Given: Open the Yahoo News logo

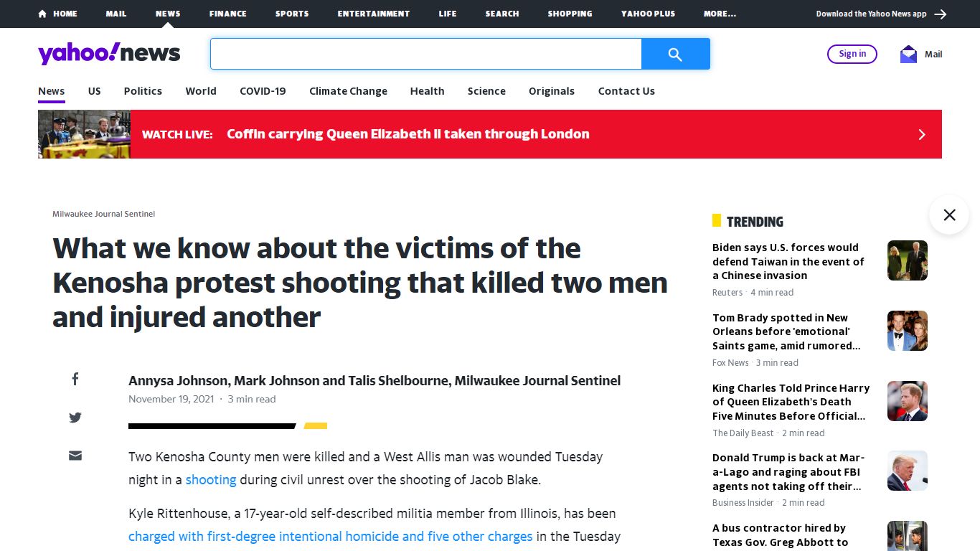Looking at the screenshot, I should [109, 54].
